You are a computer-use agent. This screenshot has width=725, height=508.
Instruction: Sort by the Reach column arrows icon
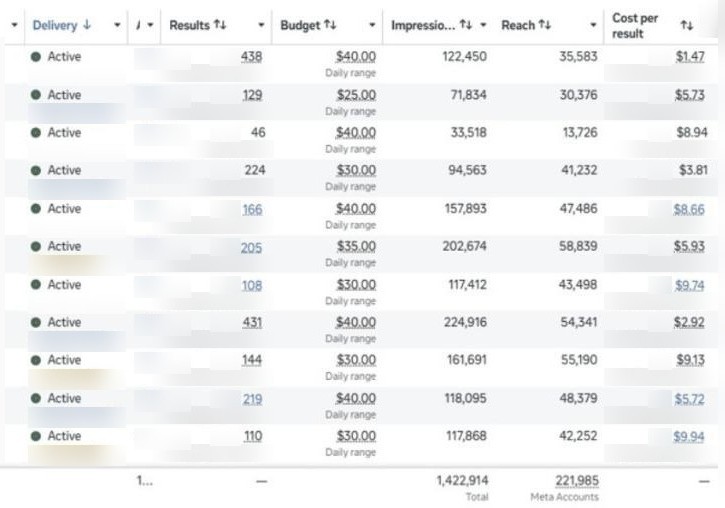(x=545, y=25)
